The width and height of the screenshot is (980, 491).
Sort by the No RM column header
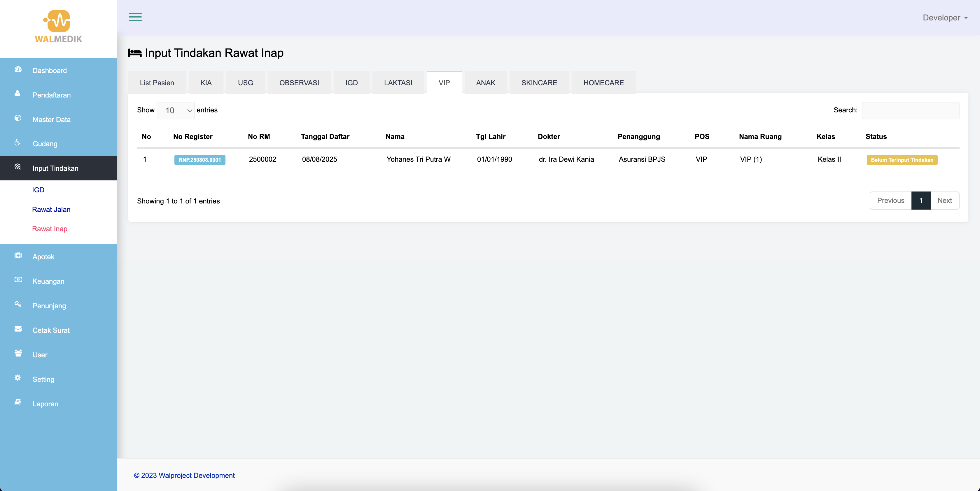(x=259, y=137)
